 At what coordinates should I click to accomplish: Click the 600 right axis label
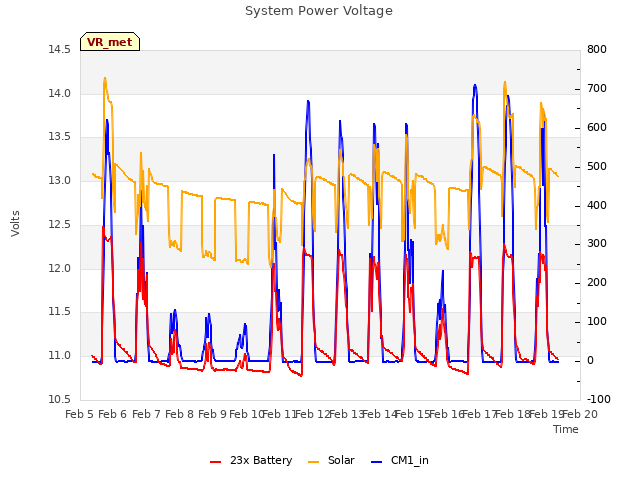tap(597, 128)
